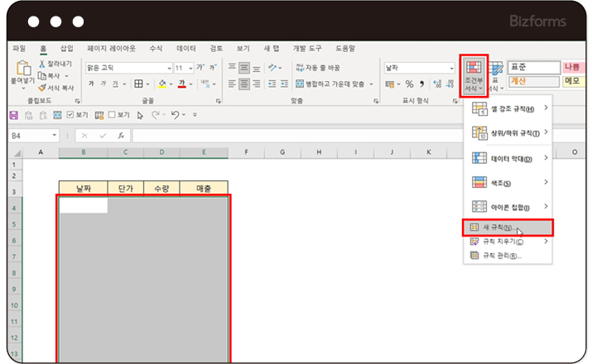592x364 pixels.
Task: Open the Name Box dropdown for B4
Action: [x=55, y=135]
